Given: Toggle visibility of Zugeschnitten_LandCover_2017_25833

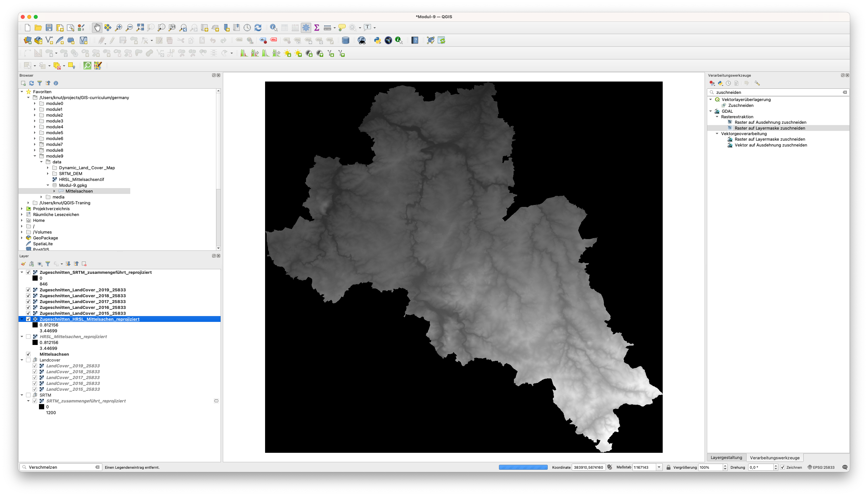Looking at the screenshot, I should coord(28,301).
